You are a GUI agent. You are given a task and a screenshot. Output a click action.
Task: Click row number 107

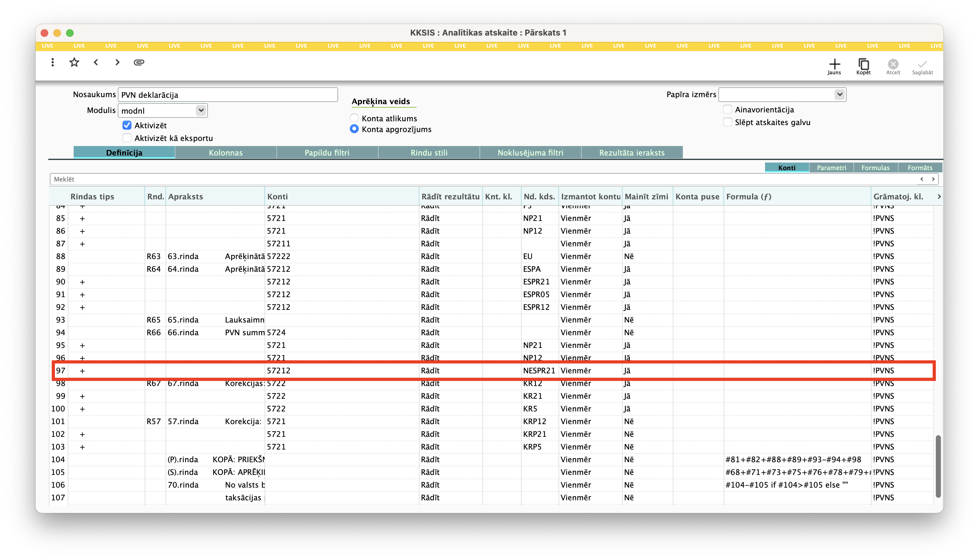tap(58, 498)
